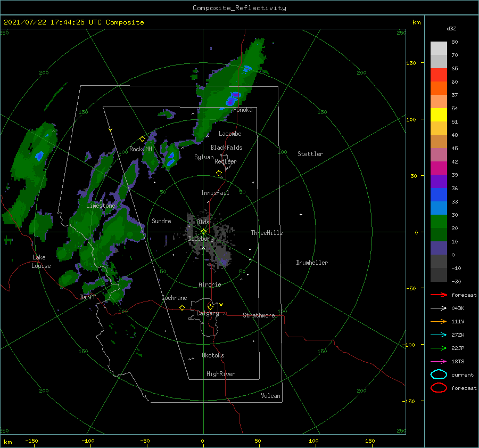
Task: Select the magenta 18TS arrow legend icon
Action: 439,362
